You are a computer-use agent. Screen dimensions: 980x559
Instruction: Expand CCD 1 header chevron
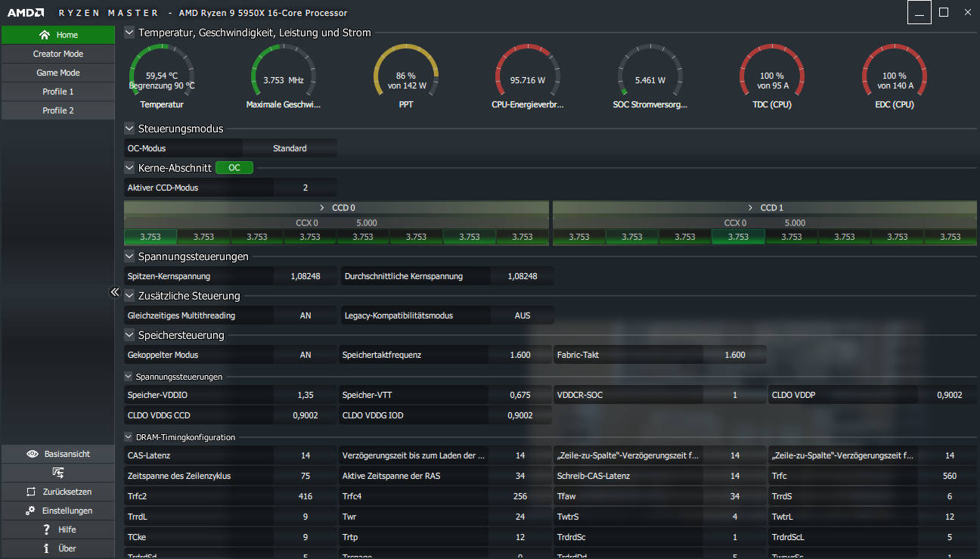pos(750,207)
